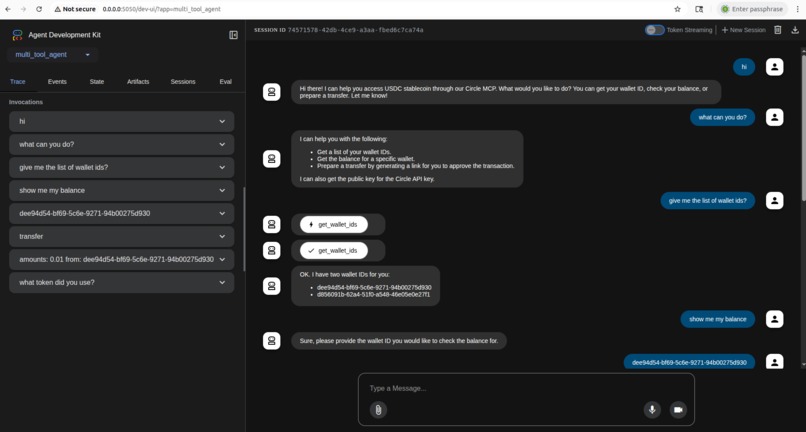806x432 pixels.
Task: Switch to the Eval tab
Action: pyautogui.click(x=226, y=82)
